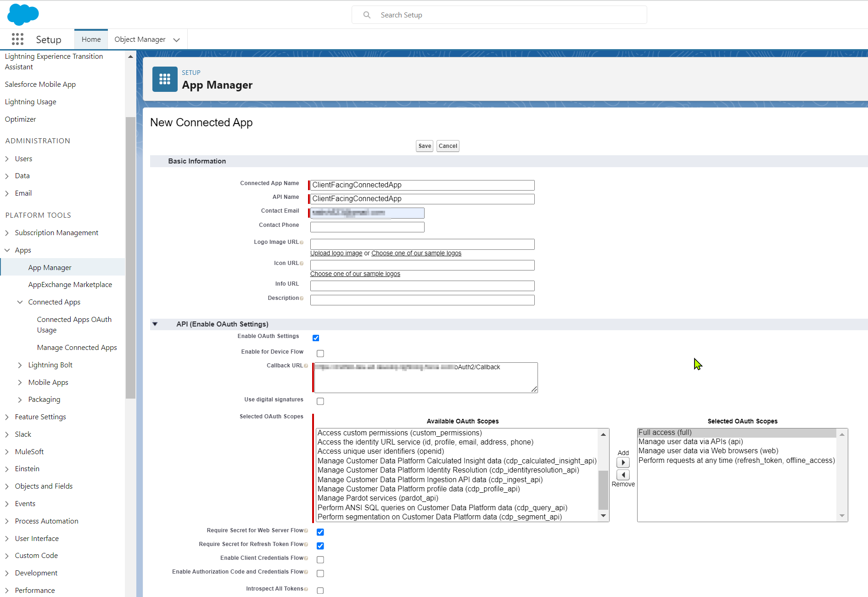Image resolution: width=868 pixels, height=597 pixels.
Task: Click the Callback URL textarea
Action: (426, 377)
